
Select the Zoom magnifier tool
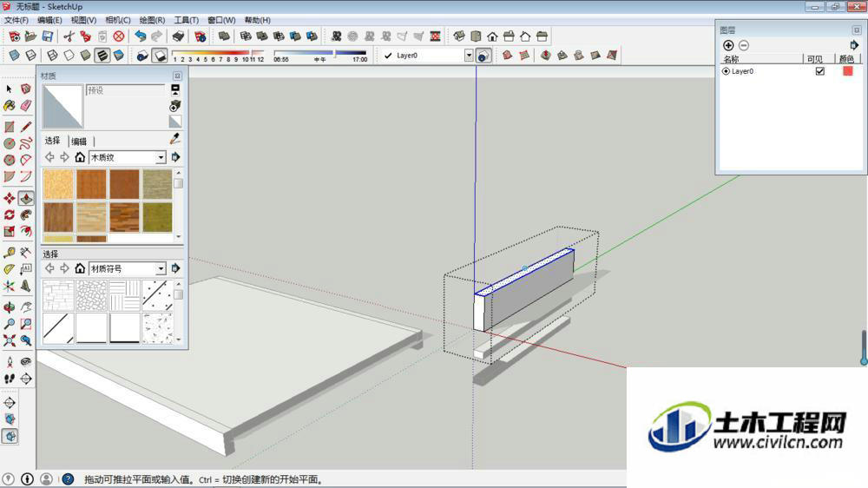click(x=9, y=324)
